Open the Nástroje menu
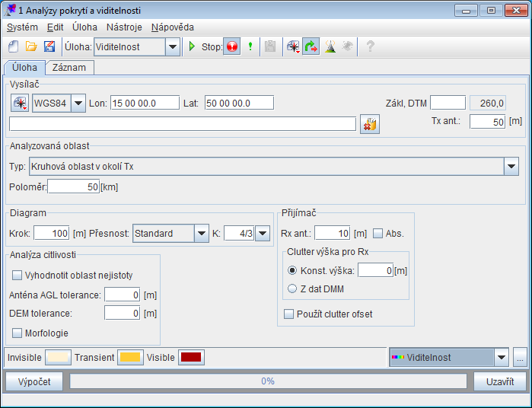 click(x=125, y=27)
